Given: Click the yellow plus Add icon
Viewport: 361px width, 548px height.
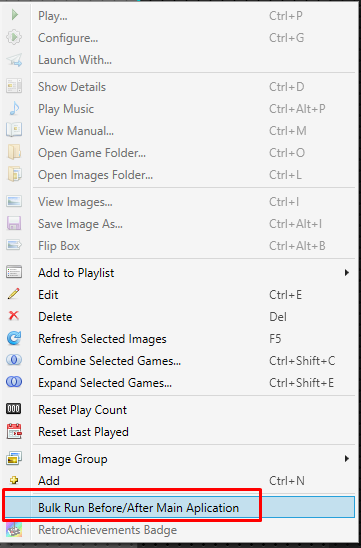Looking at the screenshot, I should (x=14, y=480).
